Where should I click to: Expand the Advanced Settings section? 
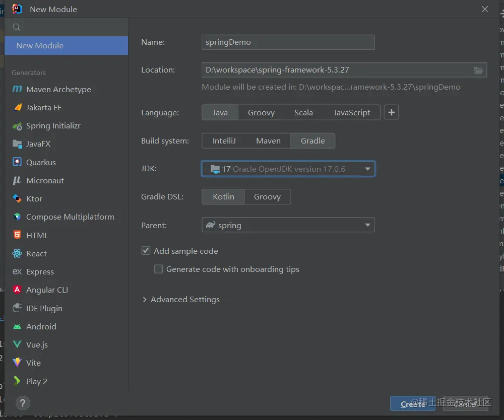[145, 300]
